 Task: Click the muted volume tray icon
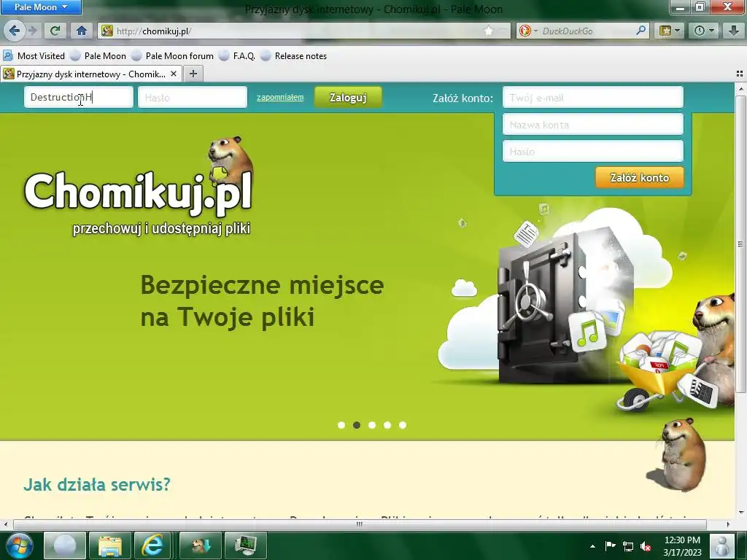(x=646, y=546)
